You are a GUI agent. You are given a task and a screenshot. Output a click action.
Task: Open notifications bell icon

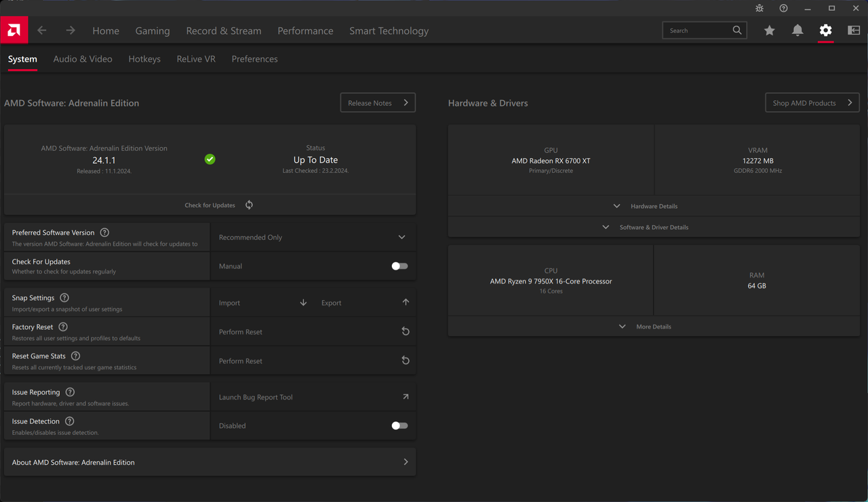tap(797, 30)
